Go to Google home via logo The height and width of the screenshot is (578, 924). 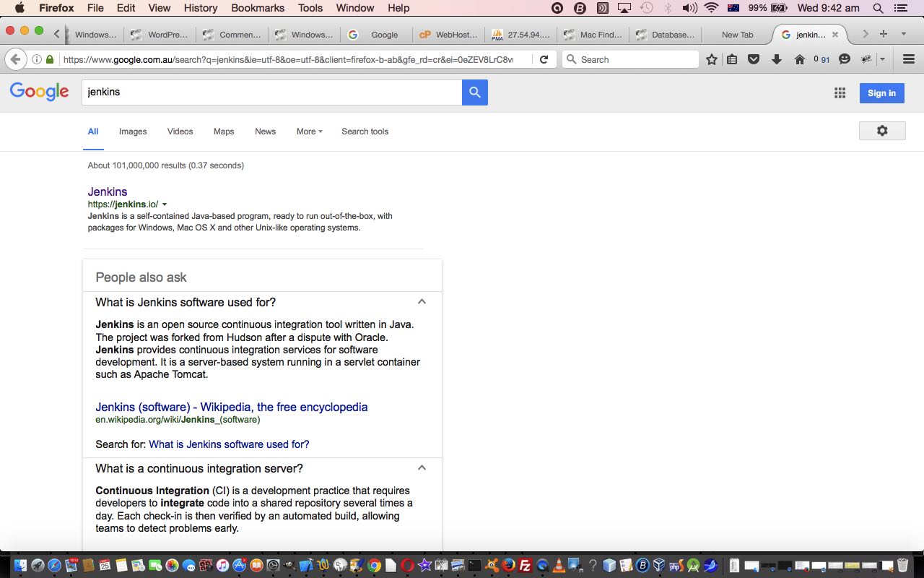pyautogui.click(x=39, y=92)
